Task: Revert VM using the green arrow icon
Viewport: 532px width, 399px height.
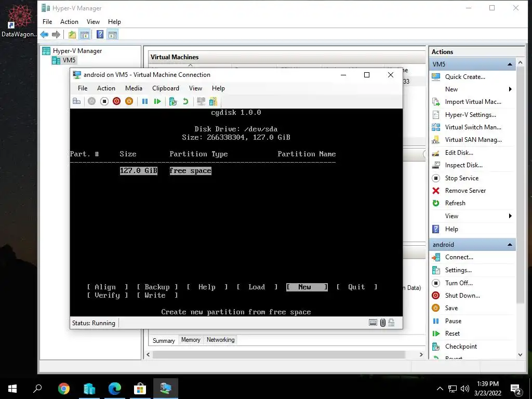Action: click(x=185, y=101)
